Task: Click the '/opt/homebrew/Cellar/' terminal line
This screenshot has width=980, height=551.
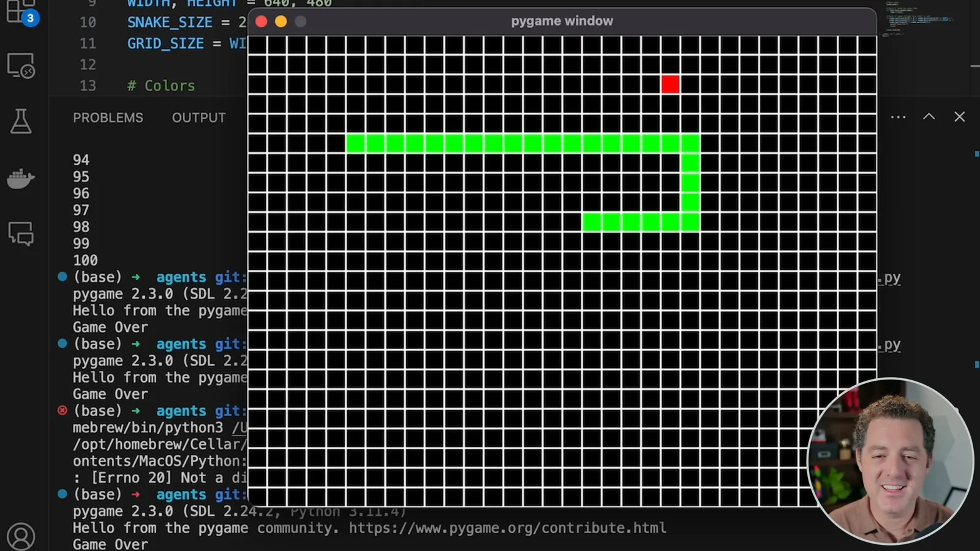Action: pyautogui.click(x=160, y=444)
